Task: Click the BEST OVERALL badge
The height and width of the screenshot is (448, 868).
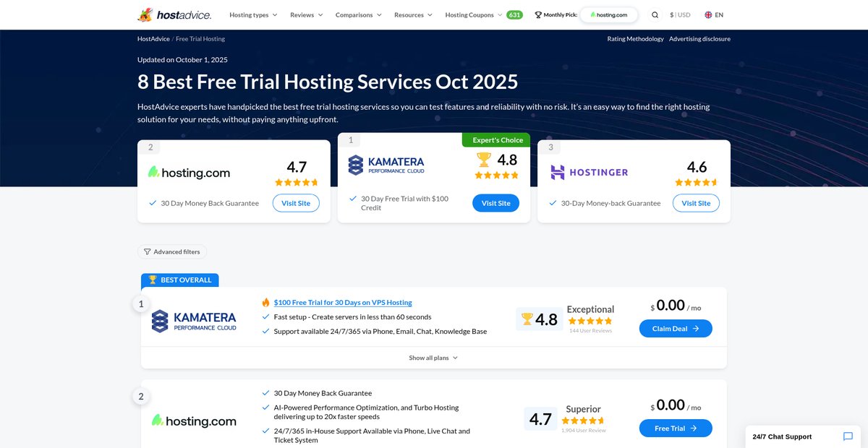Action: click(x=180, y=280)
